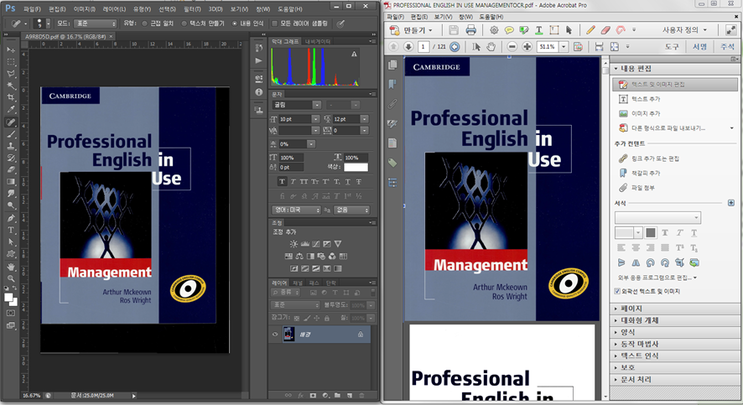Enable Sample All Layers checkbox (모든 레이어 샘플링)

(x=274, y=23)
